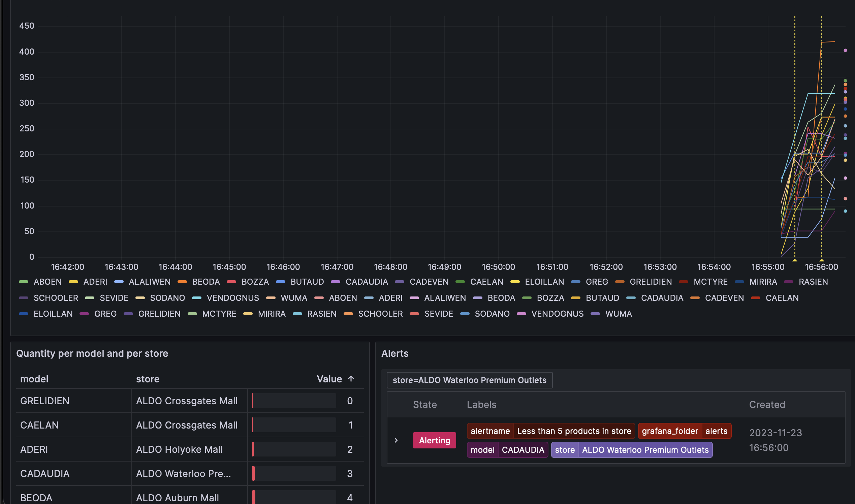
Task: Click the model CADAUDIA label tag
Action: pos(507,450)
